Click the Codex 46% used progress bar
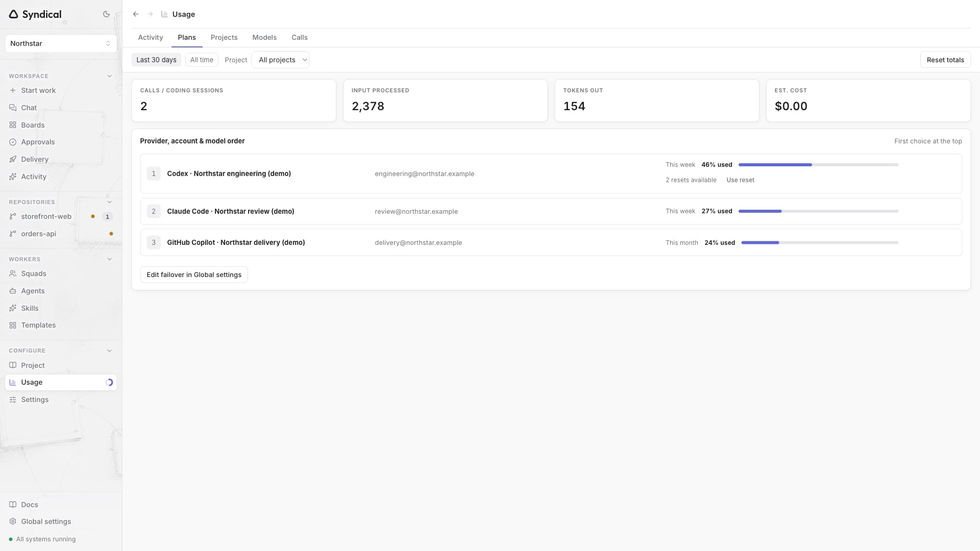Screen dimensions: 980x551 click(x=818, y=165)
